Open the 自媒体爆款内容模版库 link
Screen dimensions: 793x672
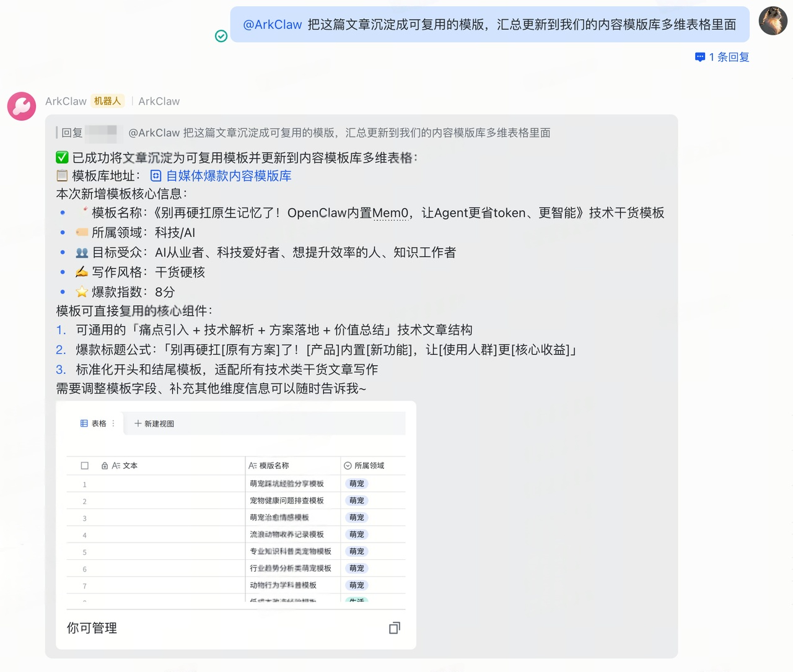click(228, 176)
